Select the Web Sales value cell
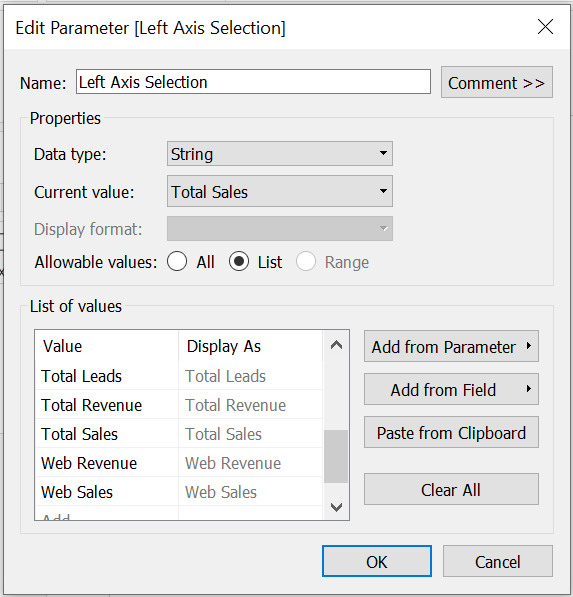Viewport: 573px width, 597px height. tap(107, 492)
